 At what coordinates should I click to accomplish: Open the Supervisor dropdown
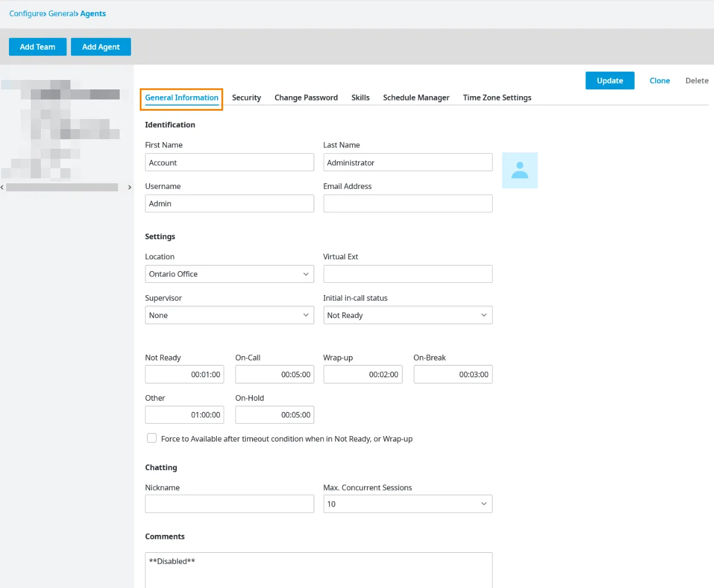(x=229, y=315)
